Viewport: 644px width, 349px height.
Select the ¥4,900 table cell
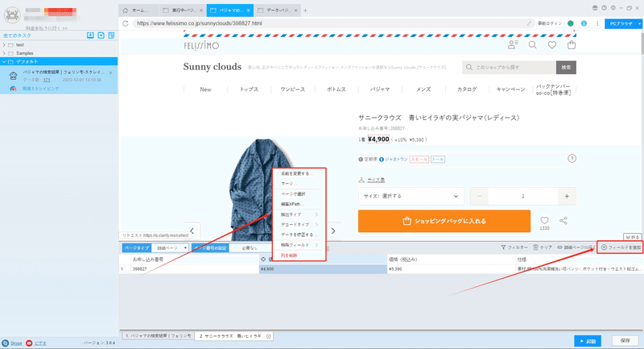point(323,269)
